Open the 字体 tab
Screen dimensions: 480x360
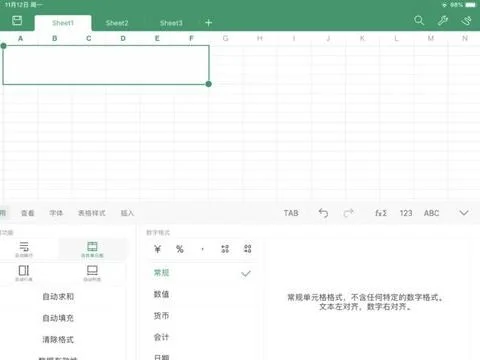(x=56, y=213)
